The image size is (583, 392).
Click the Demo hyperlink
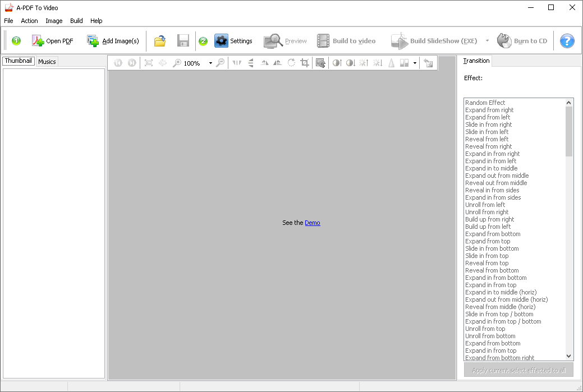(x=313, y=223)
